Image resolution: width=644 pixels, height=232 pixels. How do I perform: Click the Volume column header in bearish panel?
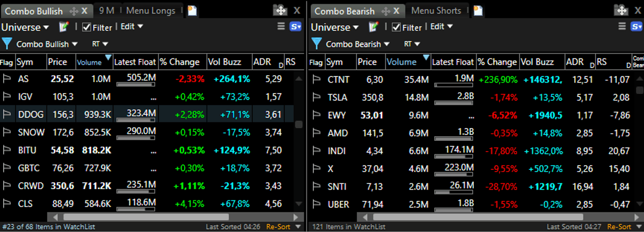408,62
